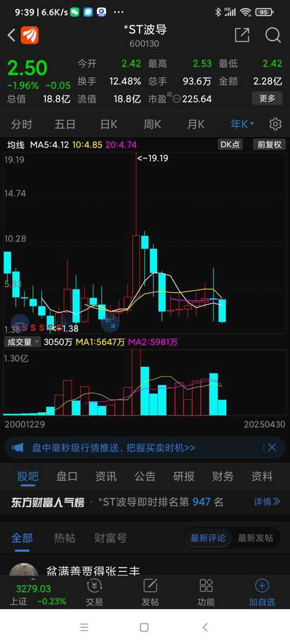290x644 pixels.
Task: Toggle the DK点 indicator
Action: tap(230, 144)
